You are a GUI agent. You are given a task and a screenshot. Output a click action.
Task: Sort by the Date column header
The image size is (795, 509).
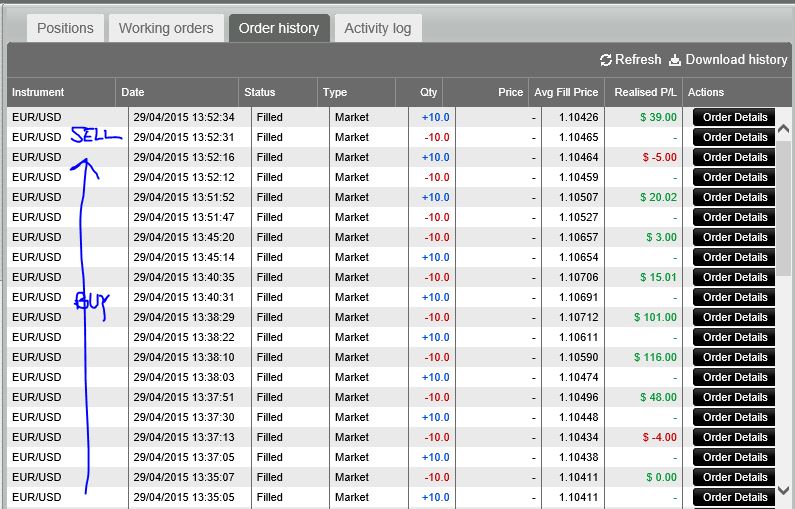click(177, 92)
